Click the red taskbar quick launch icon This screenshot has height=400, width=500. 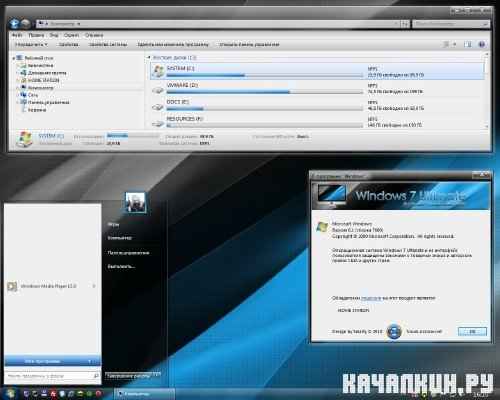[98, 394]
